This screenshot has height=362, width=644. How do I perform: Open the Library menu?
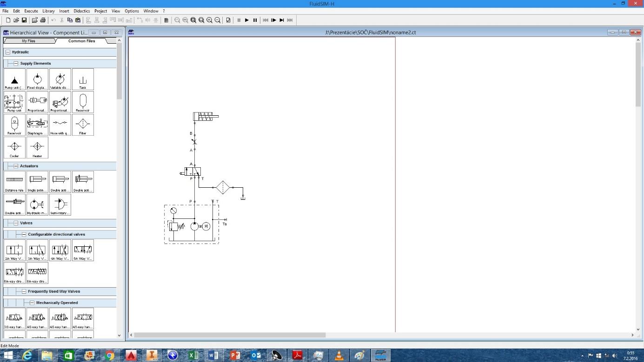click(48, 11)
